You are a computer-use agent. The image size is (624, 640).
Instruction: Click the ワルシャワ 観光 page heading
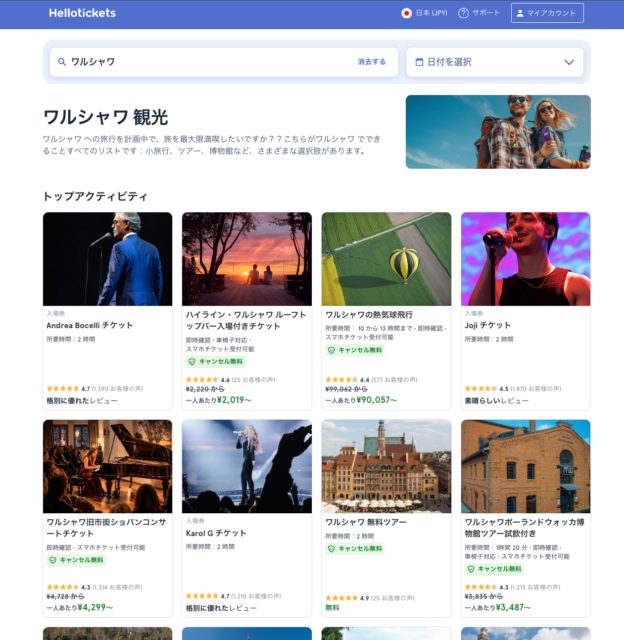[105, 118]
